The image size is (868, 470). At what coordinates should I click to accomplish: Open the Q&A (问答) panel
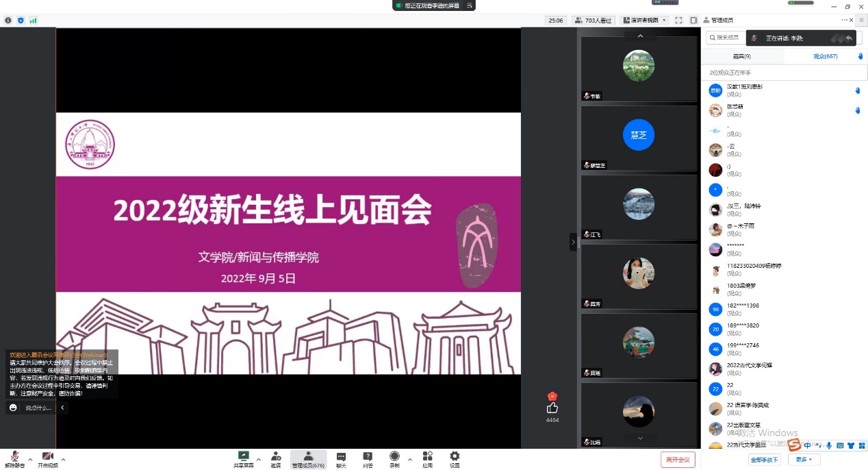(368, 456)
